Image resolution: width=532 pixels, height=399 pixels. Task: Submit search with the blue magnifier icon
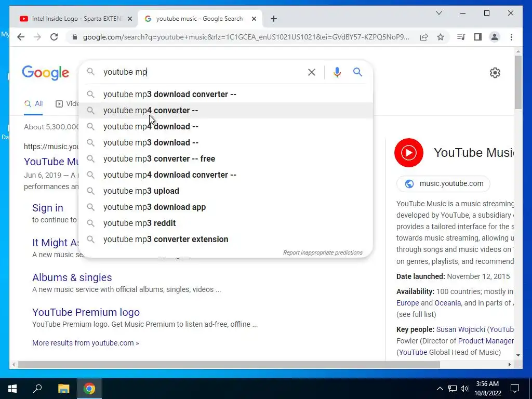point(357,72)
